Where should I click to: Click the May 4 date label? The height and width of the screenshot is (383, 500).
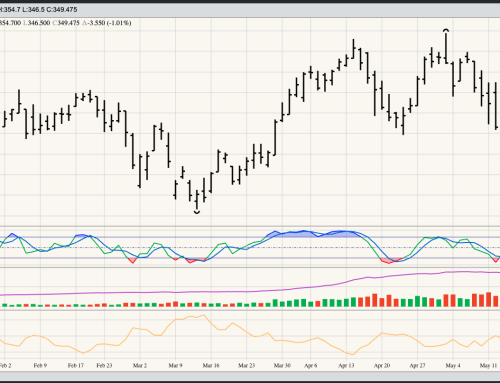pos(453,365)
